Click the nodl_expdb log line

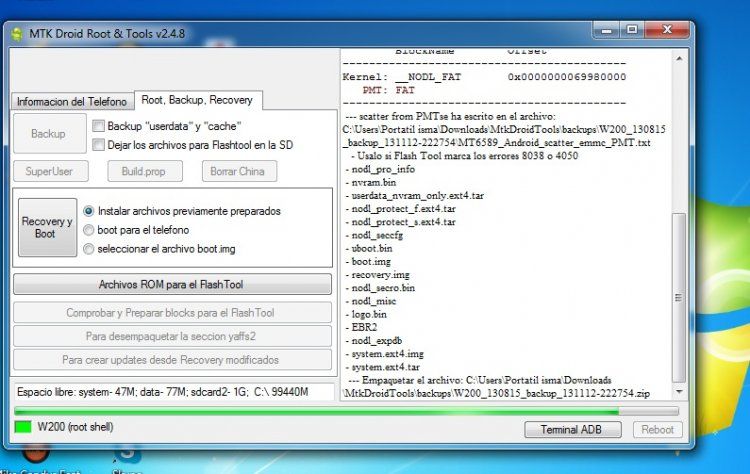374,341
